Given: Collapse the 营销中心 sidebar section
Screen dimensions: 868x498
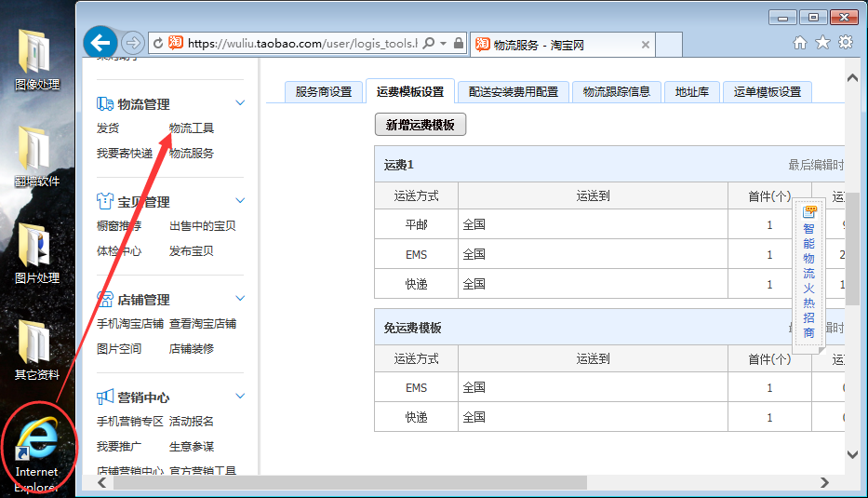Looking at the screenshot, I should [x=240, y=397].
